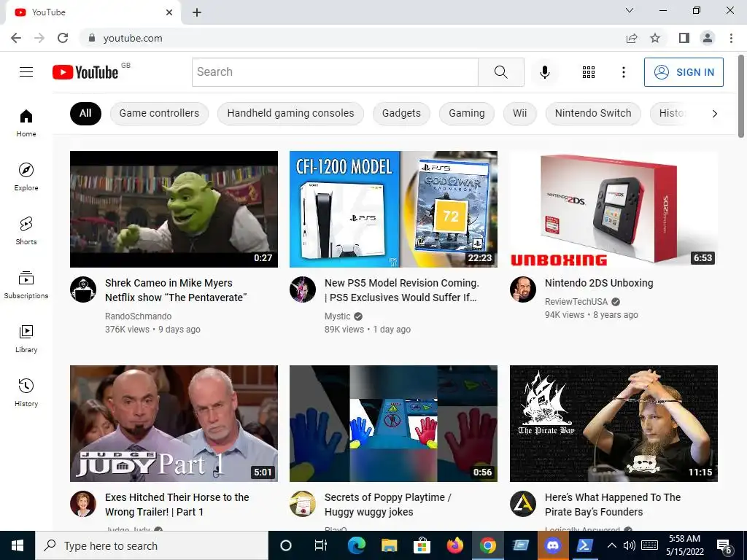The height and width of the screenshot is (560, 747).
Task: Open Pirate Bay's Founders video title
Action: tap(613, 505)
